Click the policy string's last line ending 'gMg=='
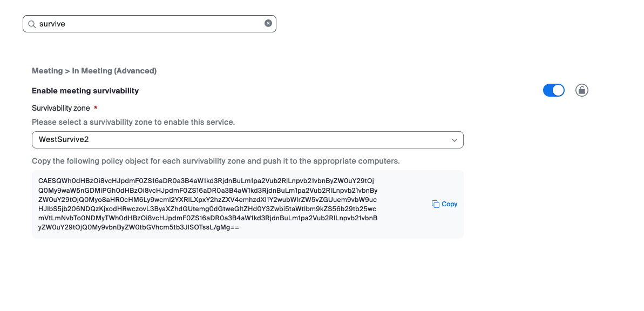The width and height of the screenshot is (644, 311). point(139,227)
